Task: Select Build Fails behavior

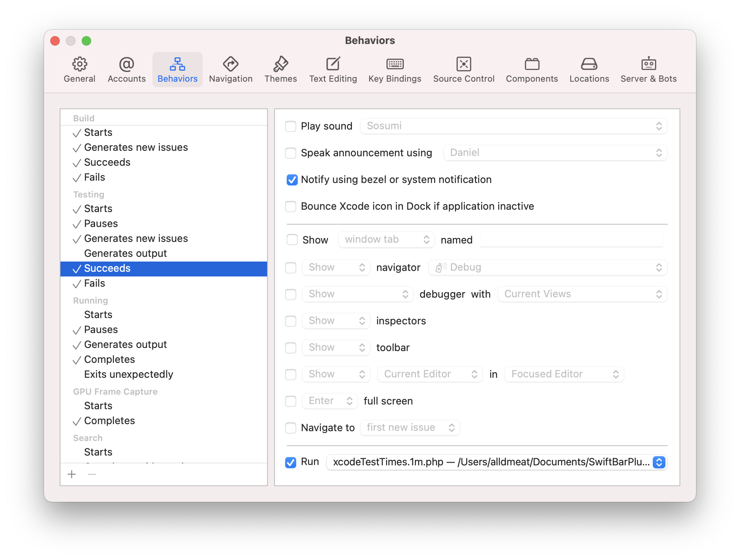Action: point(164,178)
